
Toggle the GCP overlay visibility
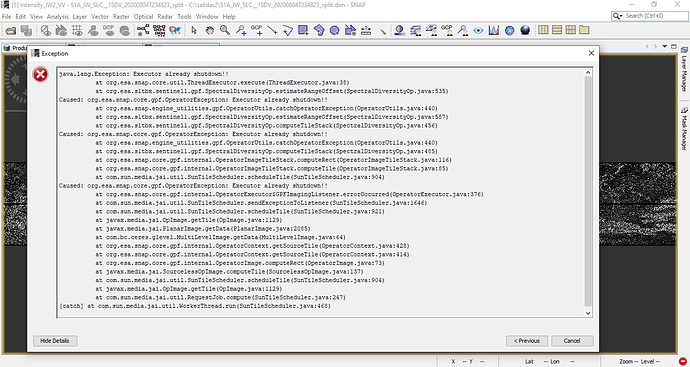[109, 30]
